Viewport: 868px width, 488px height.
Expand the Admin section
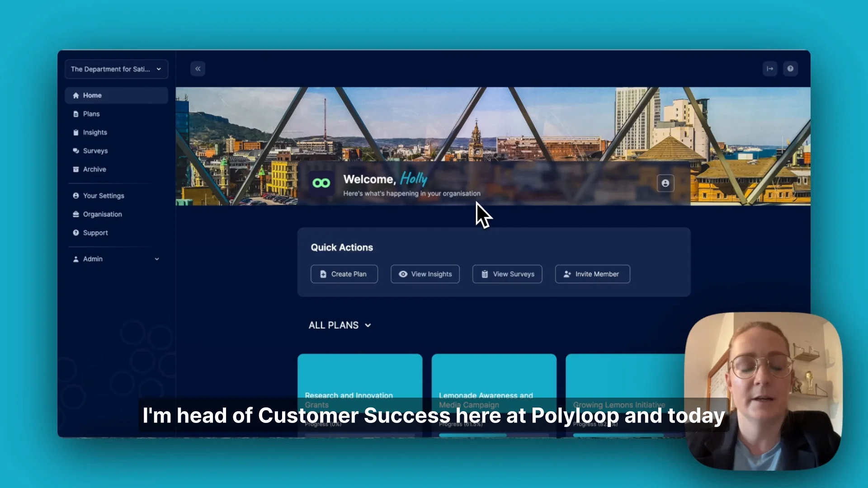click(157, 259)
